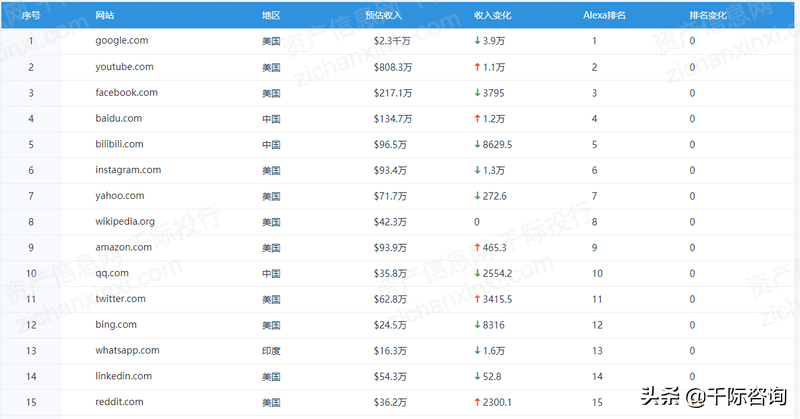Open the facebook.com website entry
800x419 pixels.
click(126, 92)
